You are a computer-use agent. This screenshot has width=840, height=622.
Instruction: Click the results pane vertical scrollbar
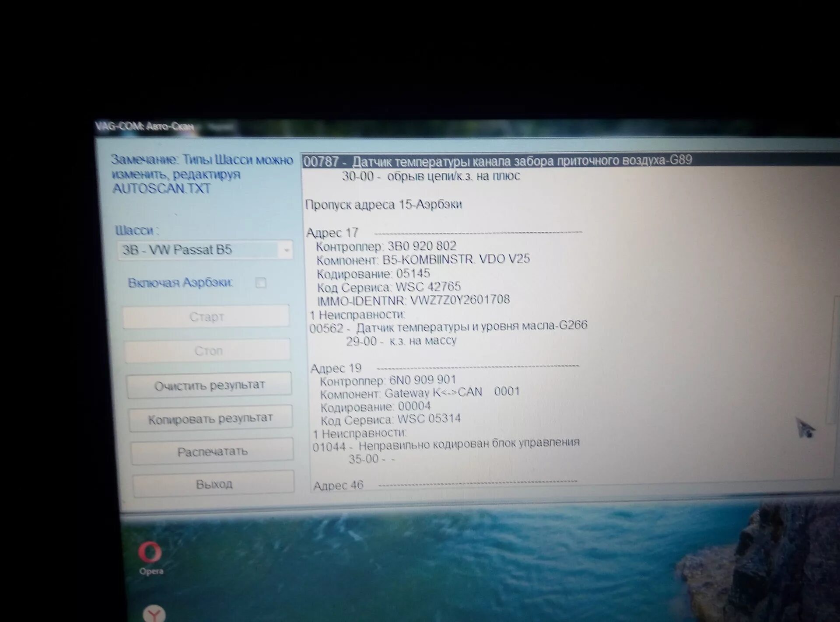(833, 359)
